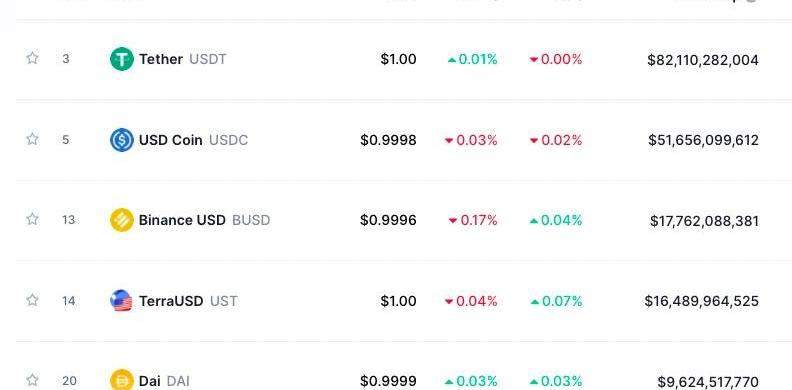
Task: Select the Binance USD name link
Action: 182,220
